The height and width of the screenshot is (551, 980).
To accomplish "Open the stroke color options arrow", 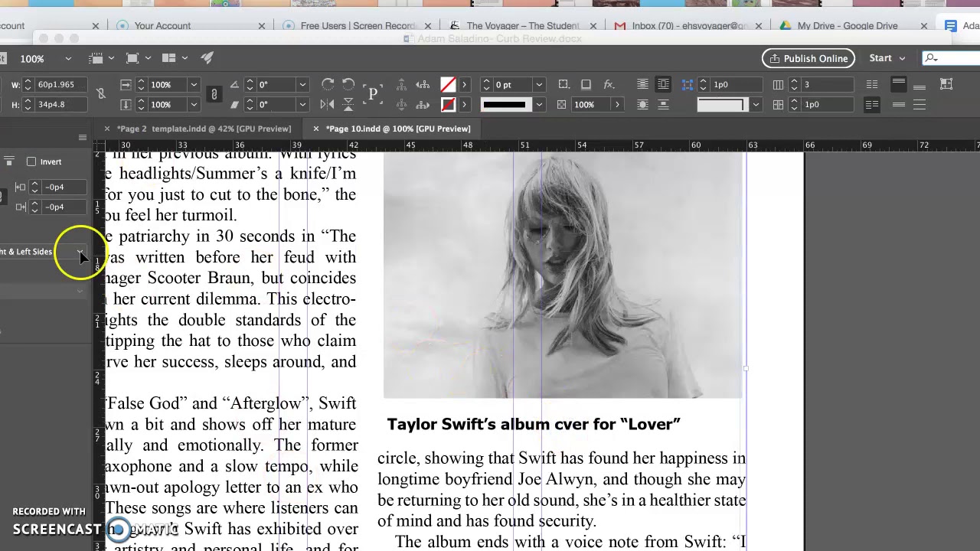I will pos(464,104).
